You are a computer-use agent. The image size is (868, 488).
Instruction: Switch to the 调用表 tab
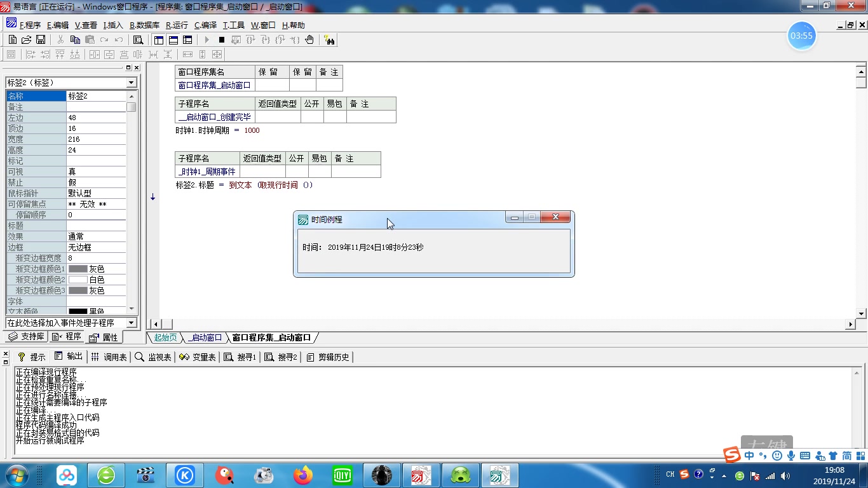coord(109,357)
